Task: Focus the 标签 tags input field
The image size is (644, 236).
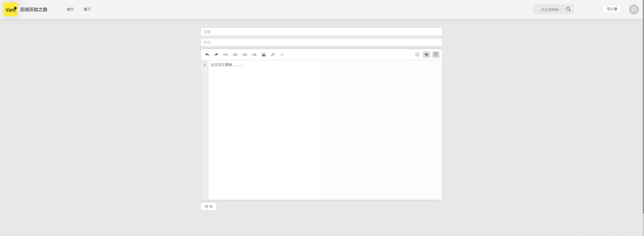Action: tap(321, 42)
